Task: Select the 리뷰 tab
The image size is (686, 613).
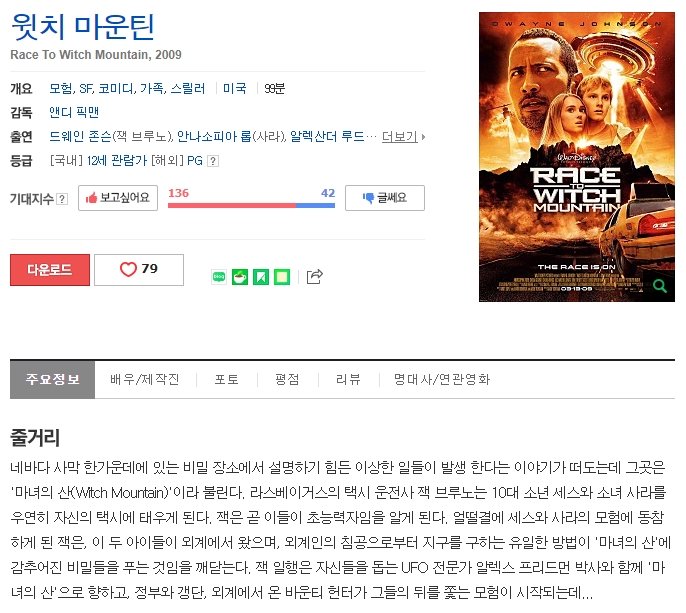Action: click(x=348, y=379)
